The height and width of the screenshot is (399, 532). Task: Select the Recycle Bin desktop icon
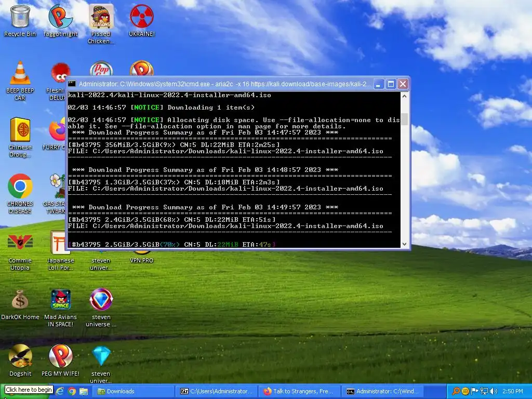pyautogui.click(x=20, y=20)
